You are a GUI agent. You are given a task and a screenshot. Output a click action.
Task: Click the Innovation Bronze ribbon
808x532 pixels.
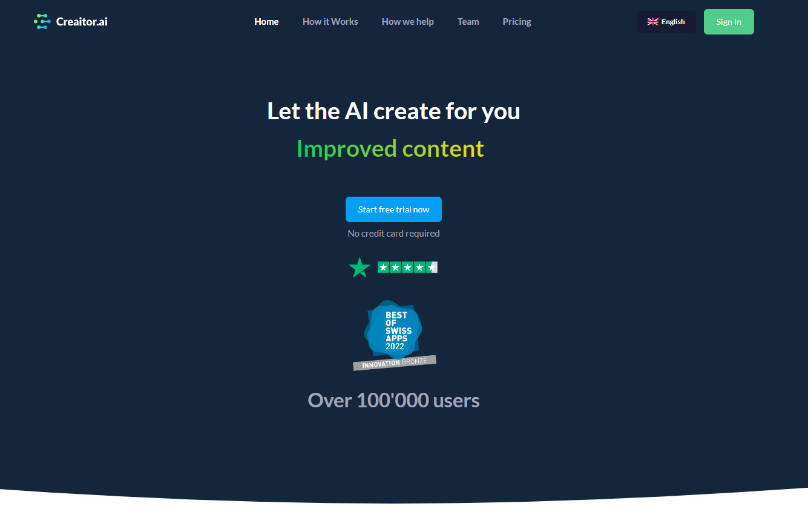[394, 363]
